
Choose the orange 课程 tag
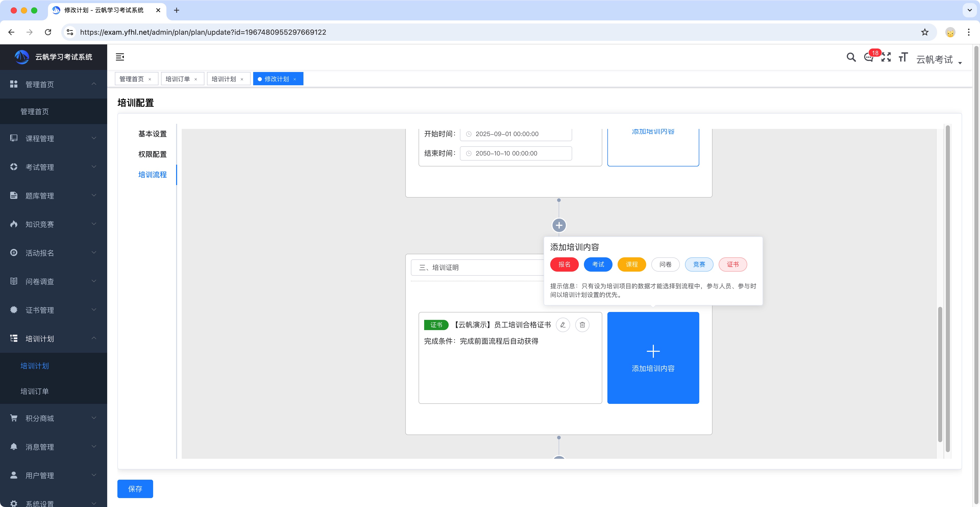(x=632, y=264)
